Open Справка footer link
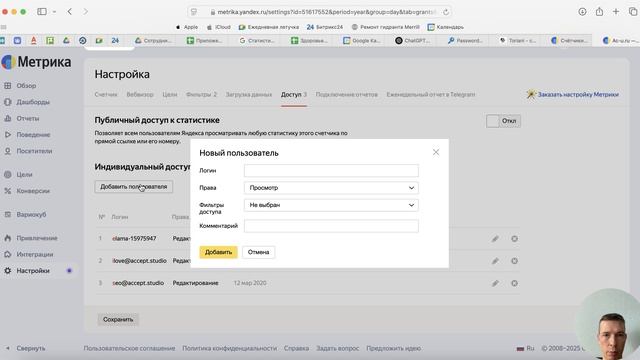 point(296,348)
